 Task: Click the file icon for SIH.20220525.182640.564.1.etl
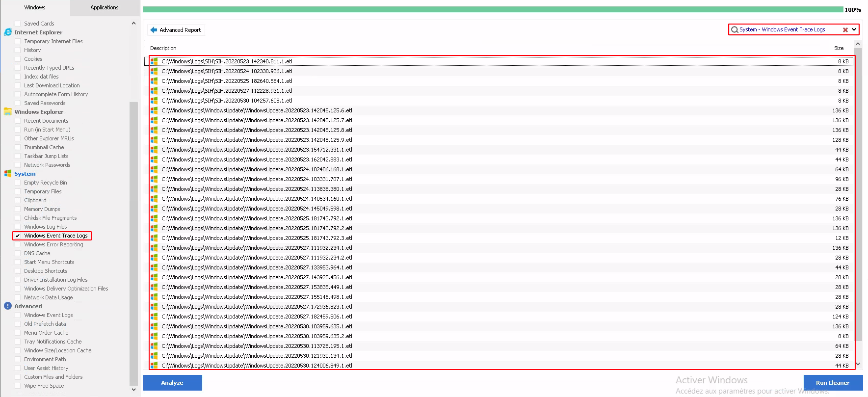(x=154, y=81)
